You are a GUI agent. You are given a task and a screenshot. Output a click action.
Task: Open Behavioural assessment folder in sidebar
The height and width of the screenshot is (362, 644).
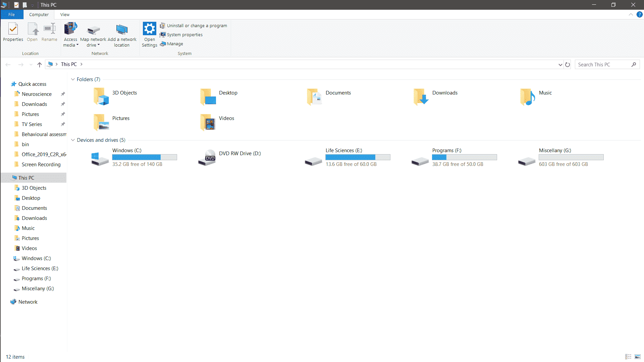tap(44, 134)
